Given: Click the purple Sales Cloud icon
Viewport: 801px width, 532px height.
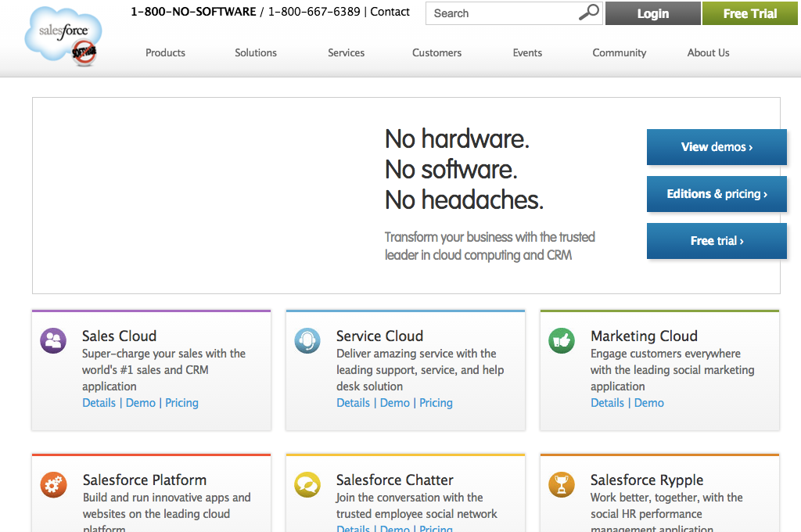Looking at the screenshot, I should click(x=53, y=340).
